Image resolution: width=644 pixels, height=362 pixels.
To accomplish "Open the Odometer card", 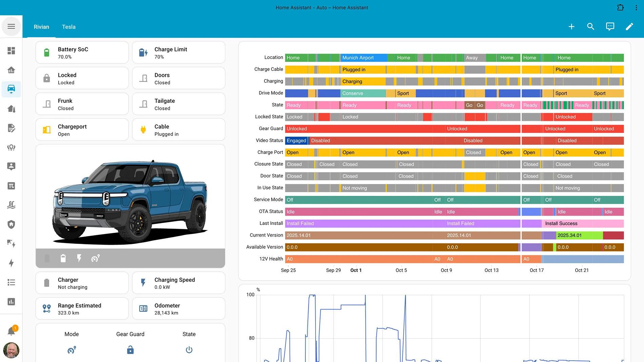I will click(179, 309).
